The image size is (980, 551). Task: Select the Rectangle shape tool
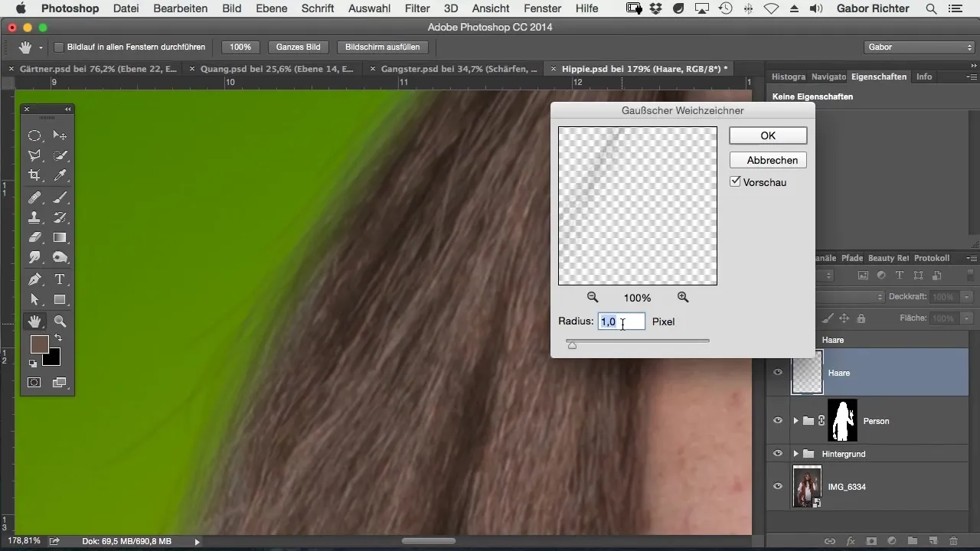(60, 299)
